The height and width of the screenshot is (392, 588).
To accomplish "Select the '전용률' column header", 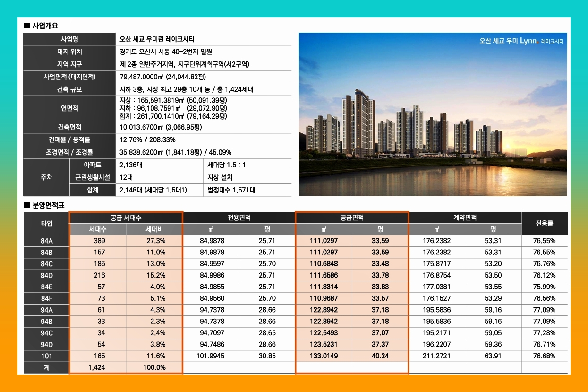I will [x=545, y=224].
